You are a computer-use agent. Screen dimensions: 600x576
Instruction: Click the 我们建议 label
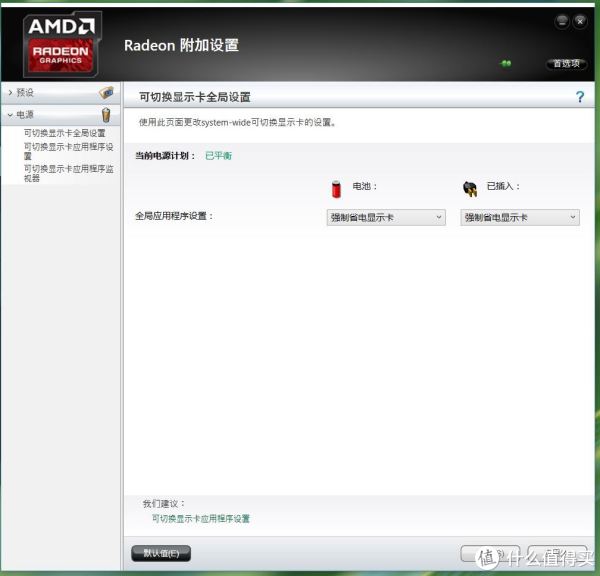pyautogui.click(x=164, y=503)
